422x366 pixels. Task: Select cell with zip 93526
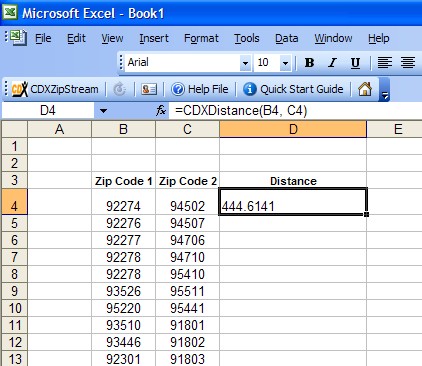[x=123, y=291]
